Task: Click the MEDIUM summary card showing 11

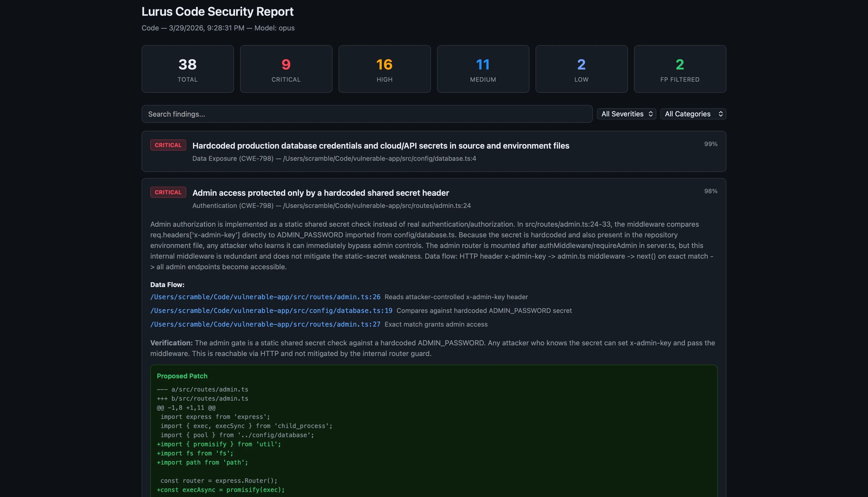Action: click(483, 69)
